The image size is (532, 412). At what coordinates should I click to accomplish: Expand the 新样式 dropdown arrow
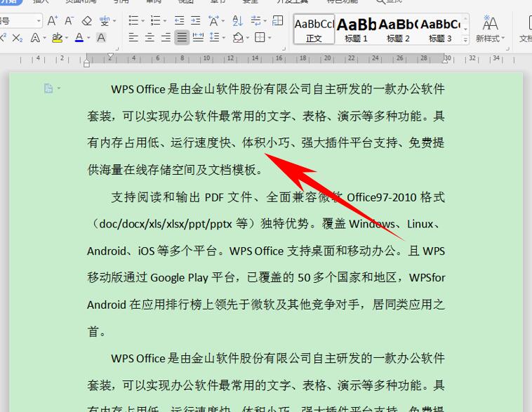click(x=503, y=38)
